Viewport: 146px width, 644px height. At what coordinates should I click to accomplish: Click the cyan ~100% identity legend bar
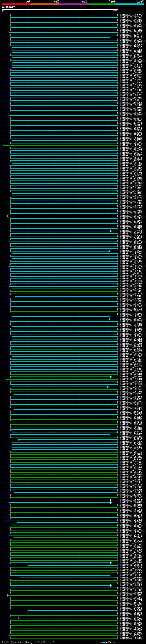coord(130,4)
